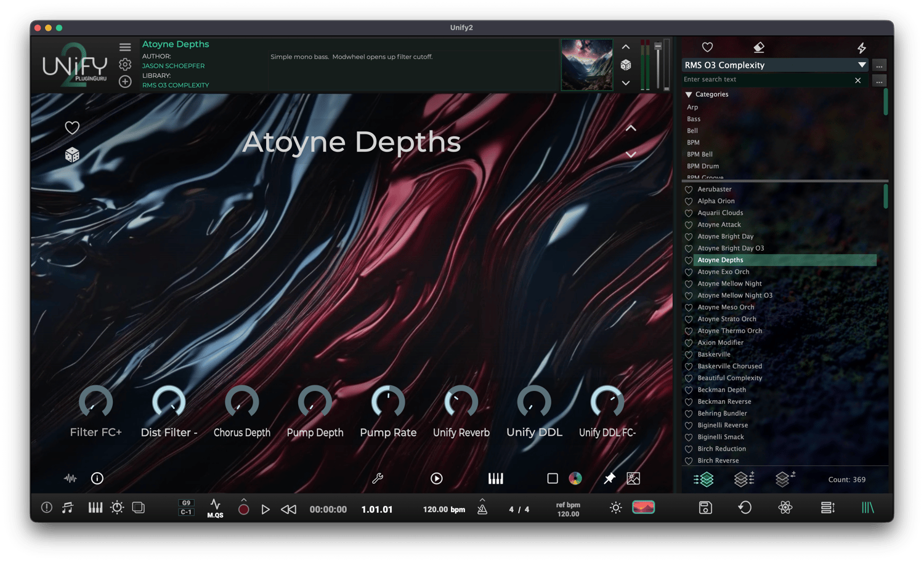Image resolution: width=924 pixels, height=562 pixels.
Task: Click the eraser clear-filters icon
Action: coord(759,47)
